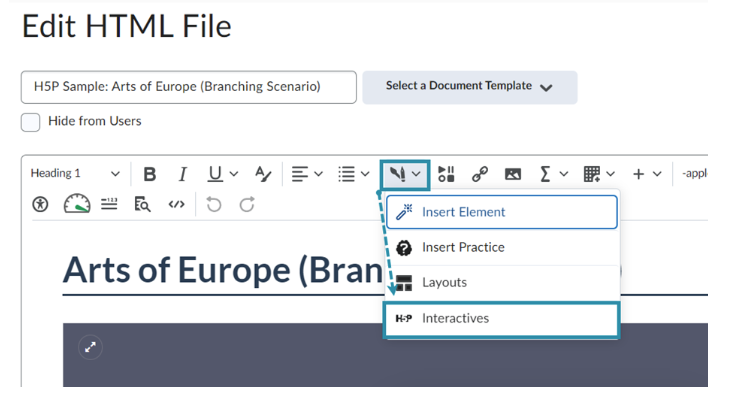The image size is (732, 399).
Task: Apply italic formatting
Action: pyautogui.click(x=183, y=174)
